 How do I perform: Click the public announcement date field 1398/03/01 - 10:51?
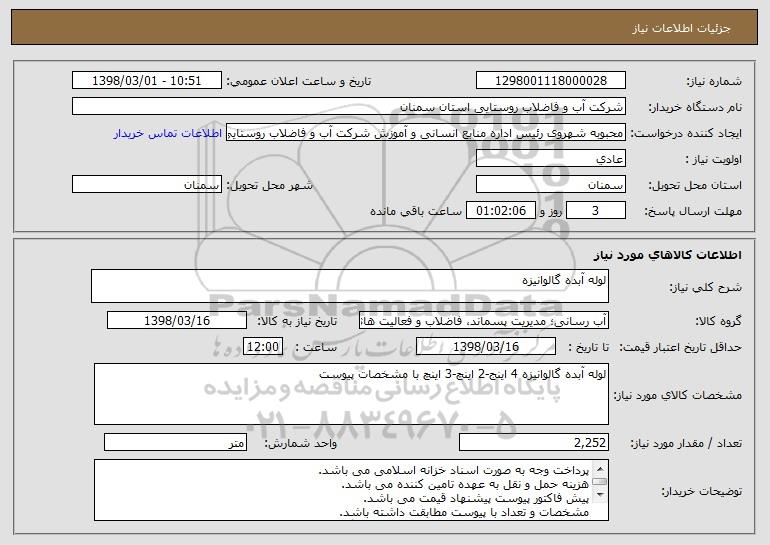147,81
